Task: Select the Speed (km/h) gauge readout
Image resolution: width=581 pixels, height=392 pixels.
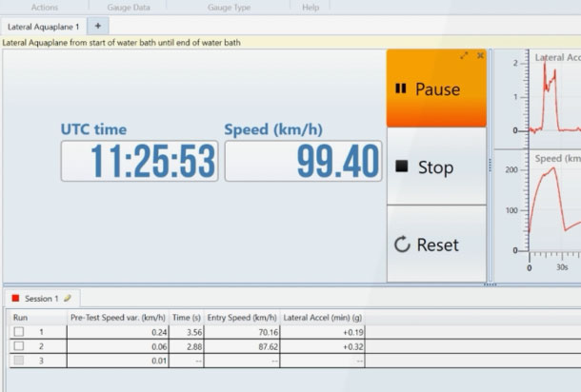Action: (x=303, y=161)
